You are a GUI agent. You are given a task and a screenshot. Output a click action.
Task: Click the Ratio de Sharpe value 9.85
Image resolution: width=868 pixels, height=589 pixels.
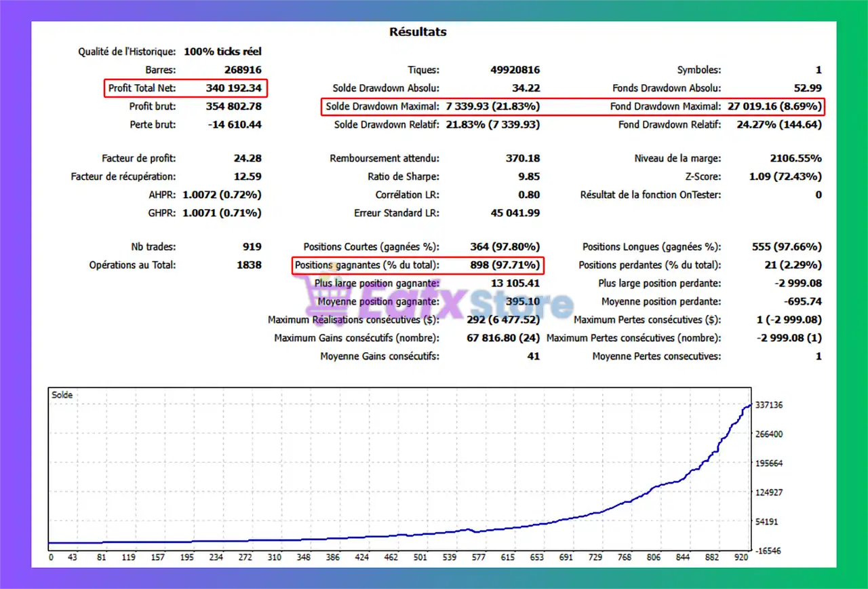click(x=528, y=177)
